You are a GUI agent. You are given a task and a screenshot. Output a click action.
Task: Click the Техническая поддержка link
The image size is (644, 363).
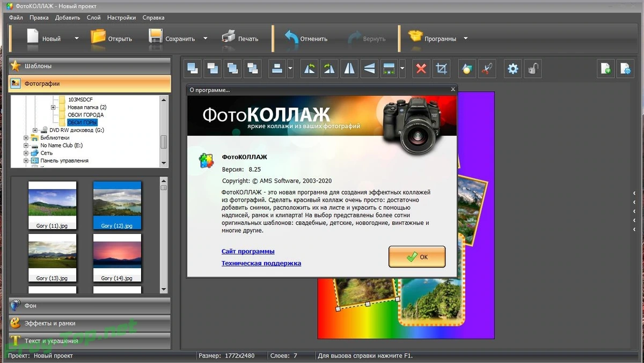pos(261,263)
